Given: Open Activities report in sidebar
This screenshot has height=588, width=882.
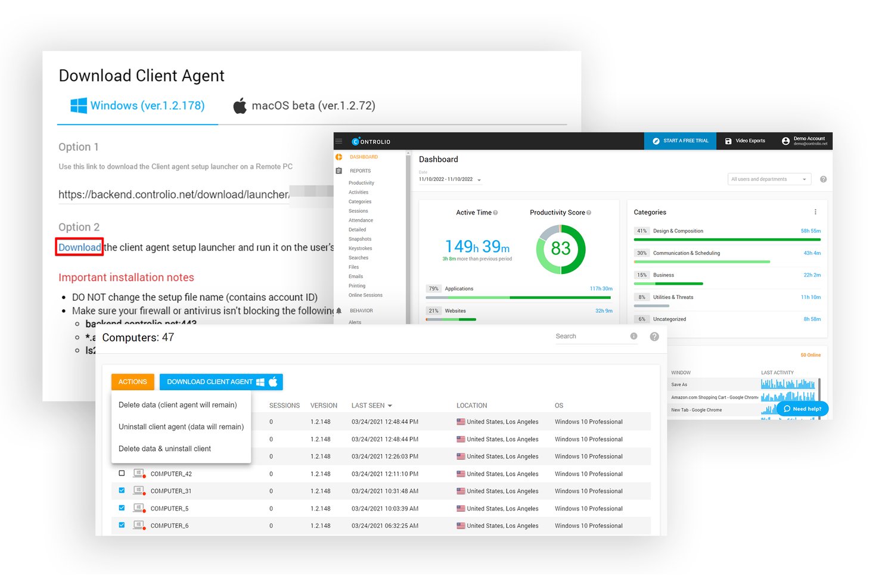Looking at the screenshot, I should (x=358, y=192).
